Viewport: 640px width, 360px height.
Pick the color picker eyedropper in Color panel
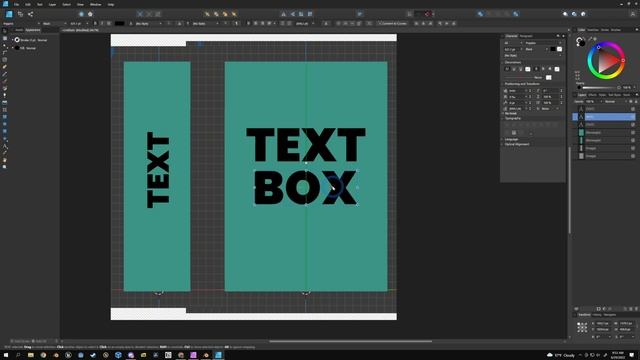590,39
